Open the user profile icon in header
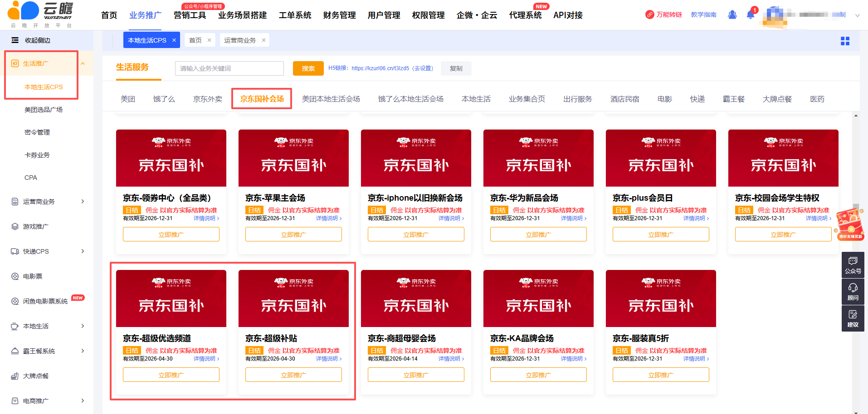The image size is (868, 414). (x=732, y=15)
